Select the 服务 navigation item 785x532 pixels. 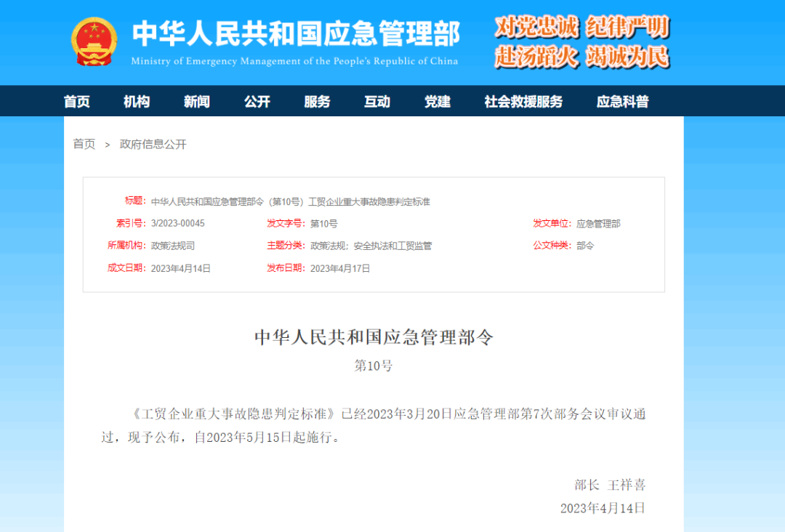(x=317, y=102)
